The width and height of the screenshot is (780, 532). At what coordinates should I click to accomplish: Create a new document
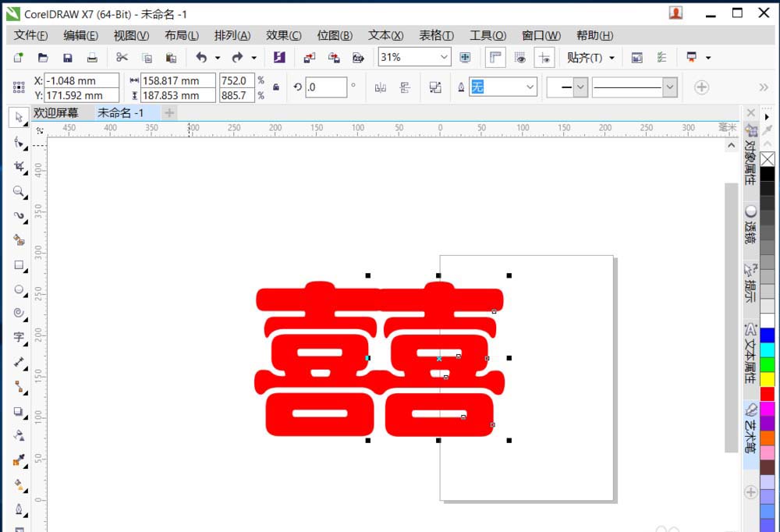[19, 57]
